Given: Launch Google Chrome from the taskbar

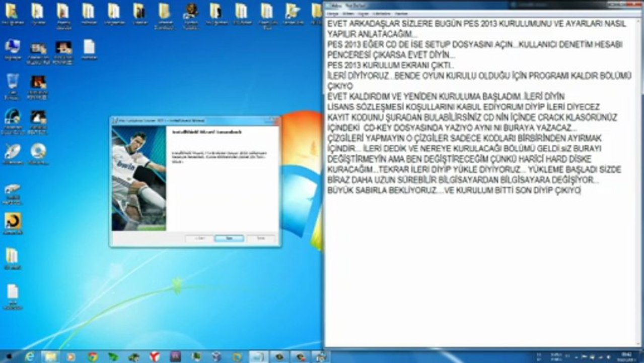Looking at the screenshot, I should pyautogui.click(x=92, y=356).
